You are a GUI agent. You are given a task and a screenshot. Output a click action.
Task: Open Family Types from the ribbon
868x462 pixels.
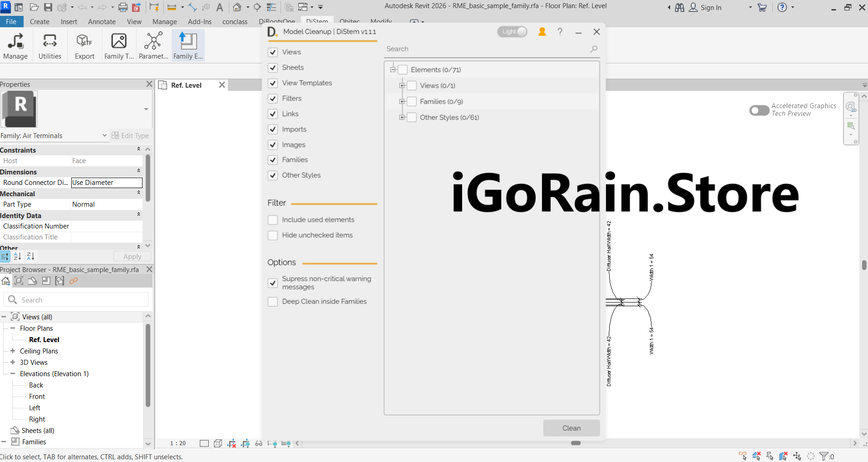[118, 45]
